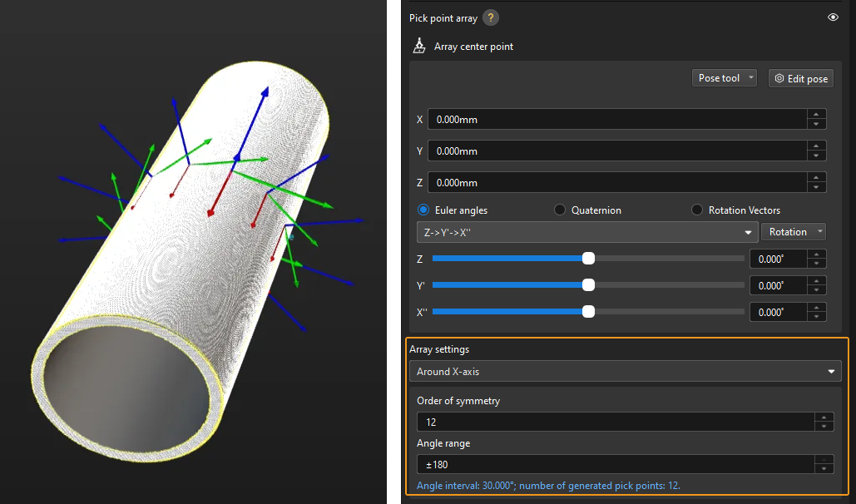Open the Around X-axis array settings dropdown
Screen dimensions: 856x504
625,371
